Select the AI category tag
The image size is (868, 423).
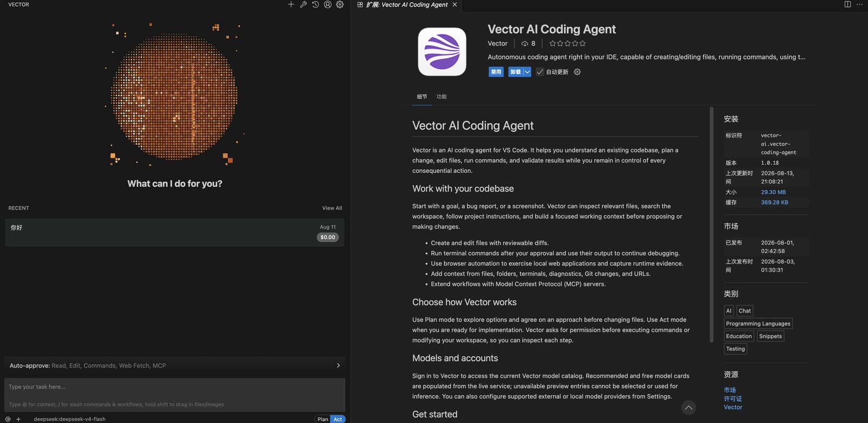click(729, 311)
